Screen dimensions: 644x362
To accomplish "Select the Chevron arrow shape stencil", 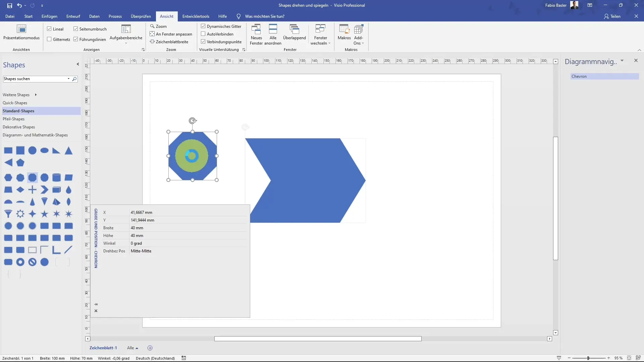I will 44,190.
